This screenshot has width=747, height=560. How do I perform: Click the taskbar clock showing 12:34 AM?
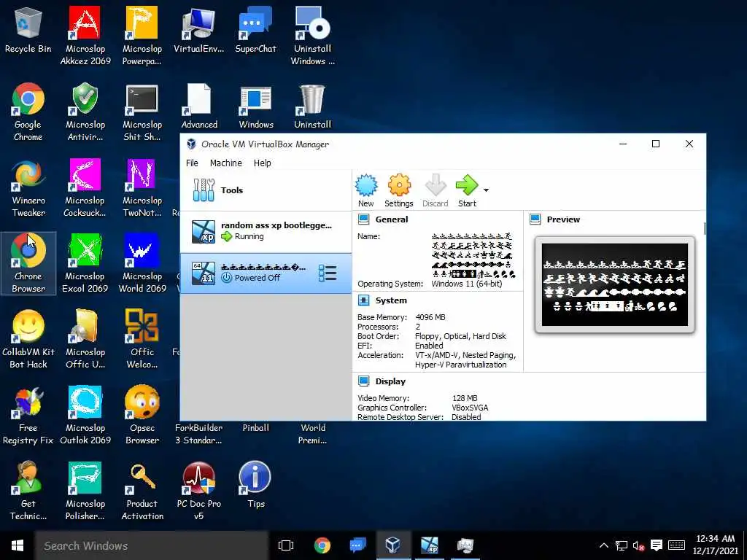pos(715,545)
